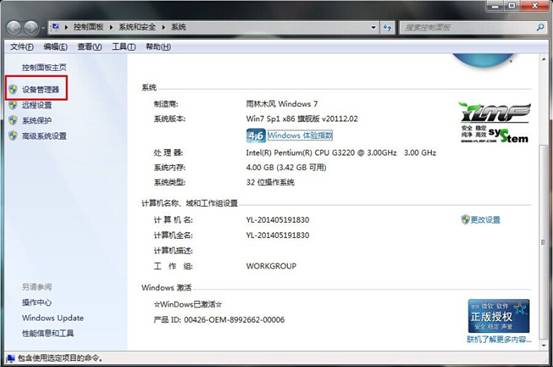Screen dimensions: 553x367
Task: Click the Forward navigation button
Action: click(x=31, y=27)
